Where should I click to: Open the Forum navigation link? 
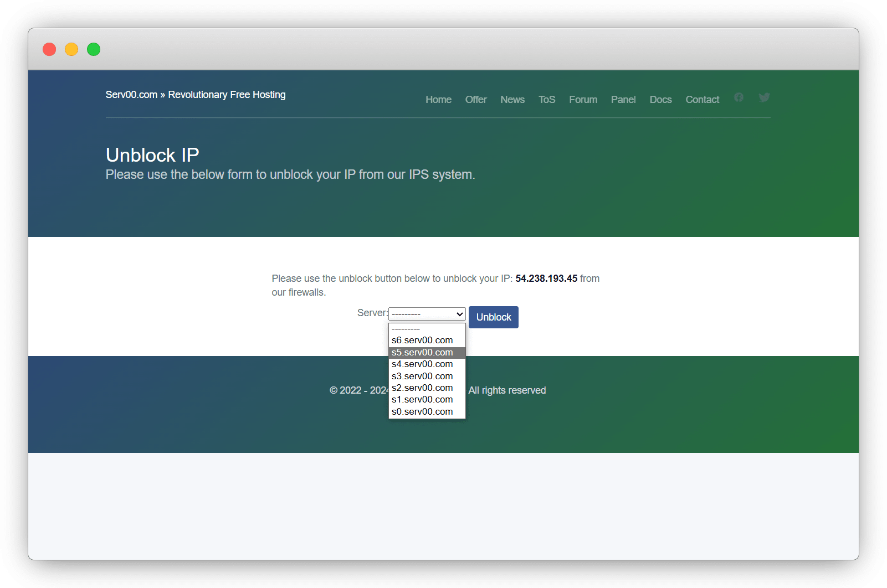(583, 100)
